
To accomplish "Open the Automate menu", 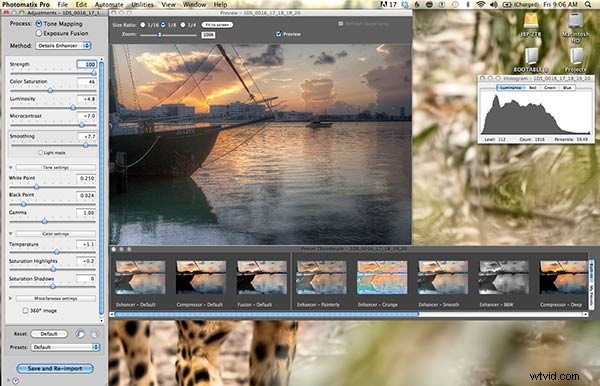I will tap(109, 4).
